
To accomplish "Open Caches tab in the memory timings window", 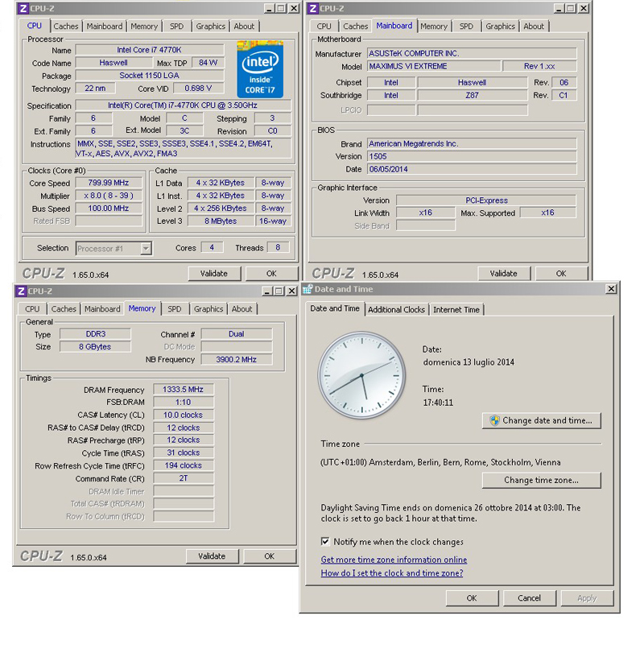I will (x=64, y=309).
